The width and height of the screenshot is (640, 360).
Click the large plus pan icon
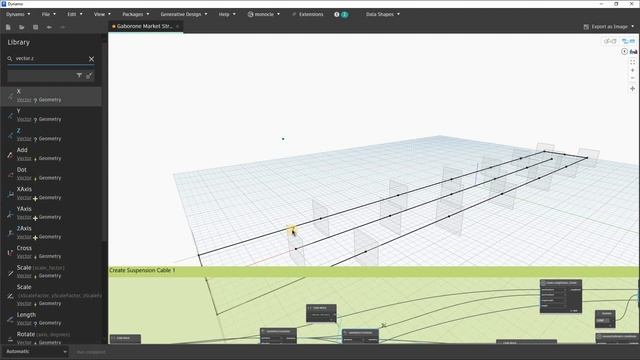633,89
